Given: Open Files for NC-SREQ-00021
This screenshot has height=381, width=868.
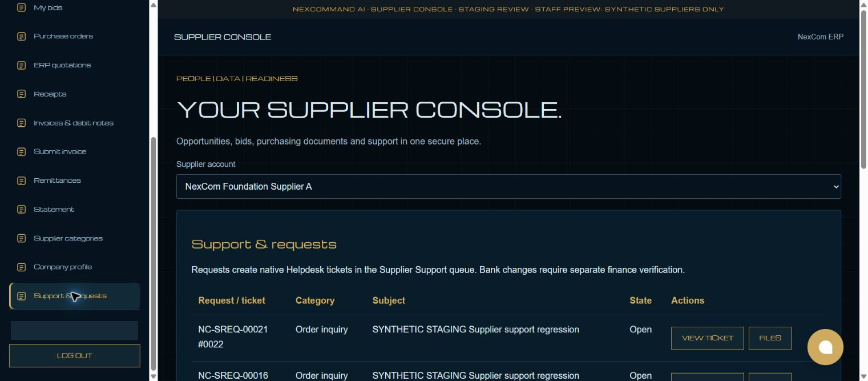Looking at the screenshot, I should click(770, 338).
